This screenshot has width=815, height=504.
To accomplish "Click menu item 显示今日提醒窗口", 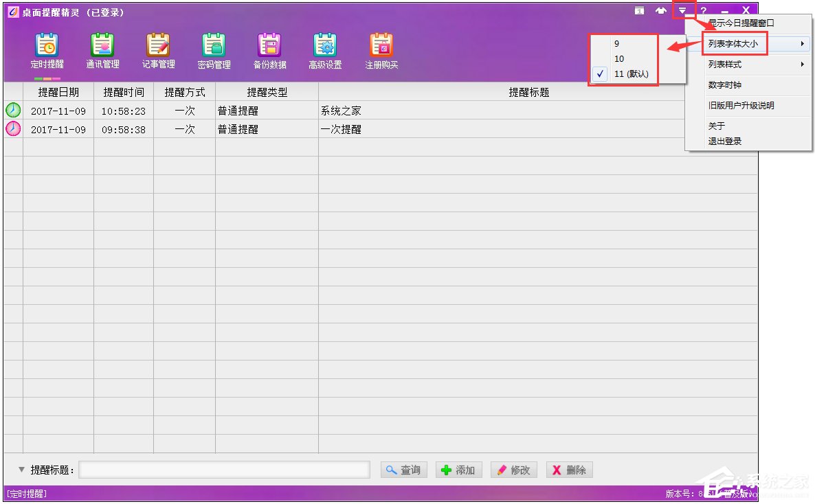I will pos(741,23).
